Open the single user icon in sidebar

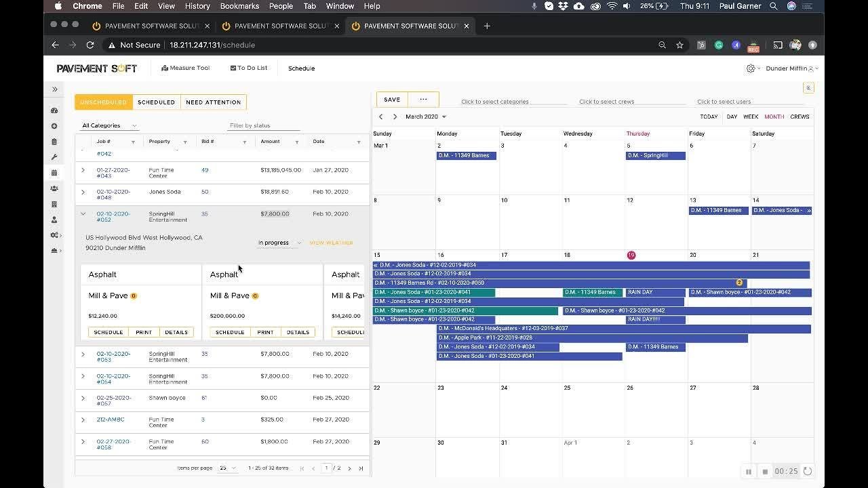[x=54, y=220]
